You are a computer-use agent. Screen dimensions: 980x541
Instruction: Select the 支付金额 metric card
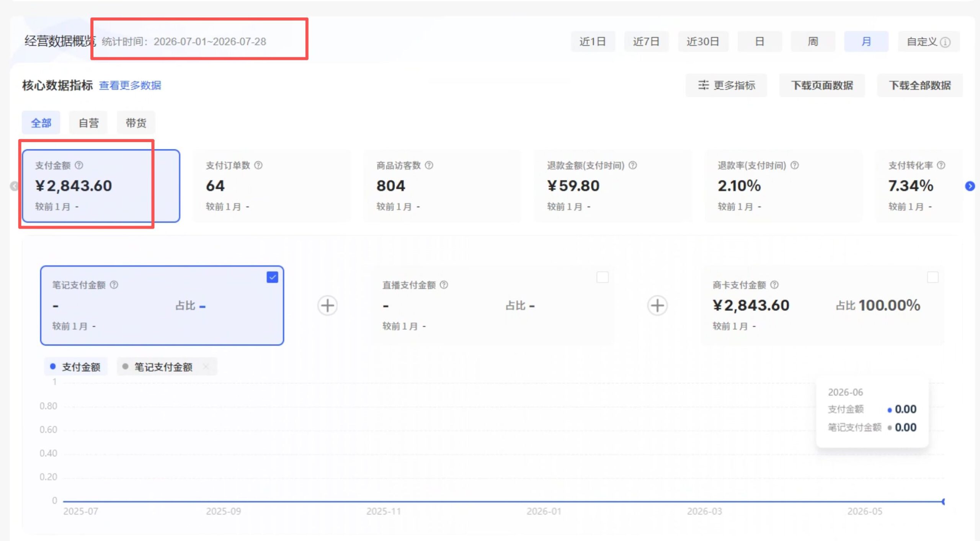[101, 186]
